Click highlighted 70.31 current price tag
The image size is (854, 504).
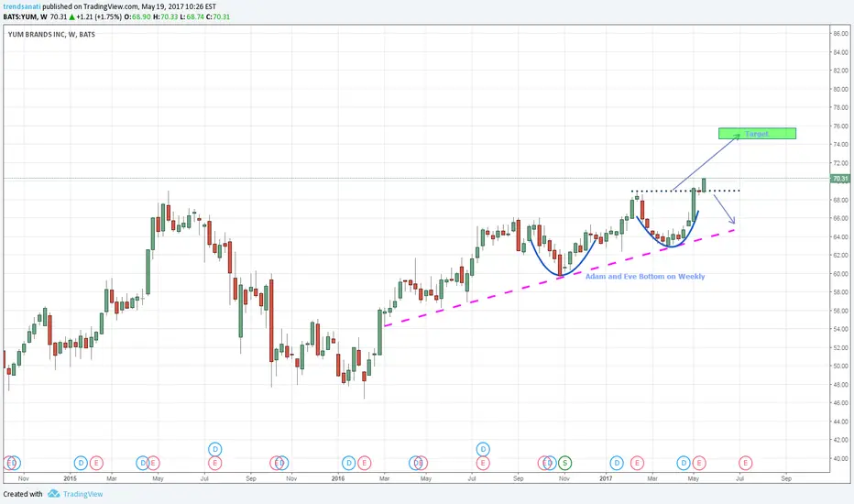[x=840, y=178]
